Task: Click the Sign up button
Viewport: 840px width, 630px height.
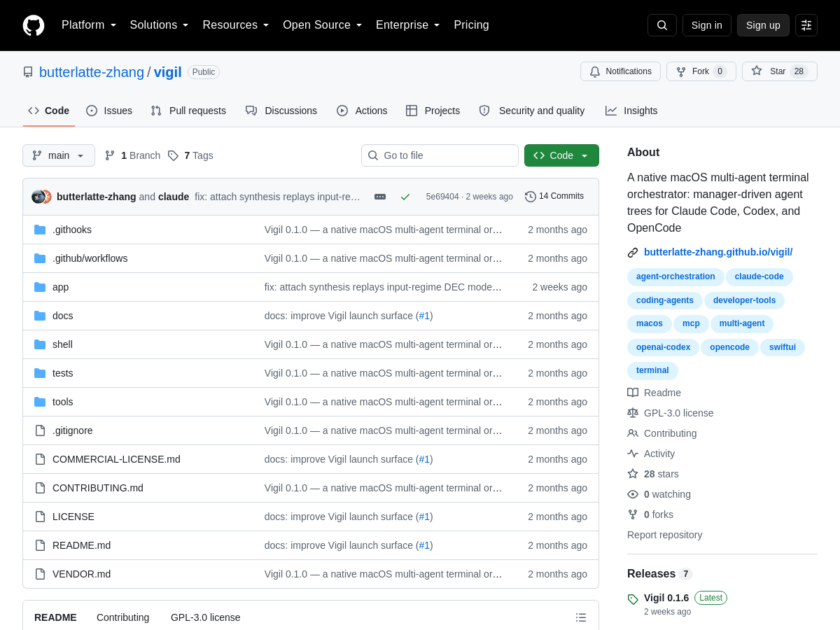Action: [763, 25]
